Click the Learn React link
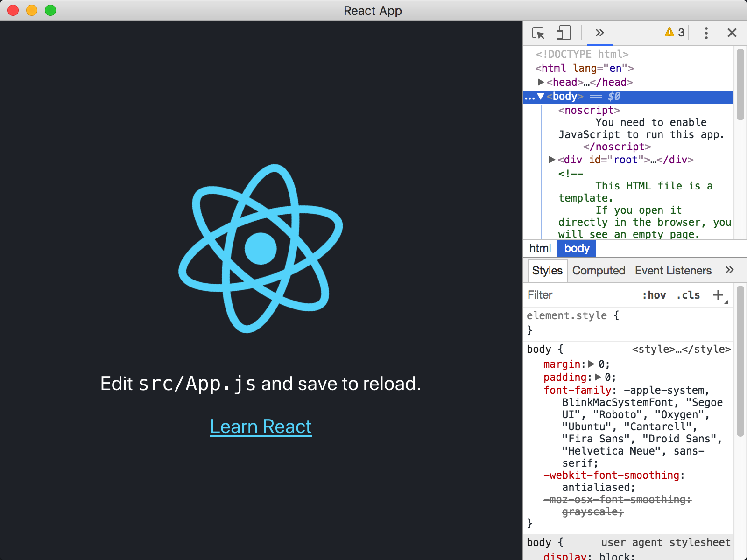 click(x=261, y=427)
